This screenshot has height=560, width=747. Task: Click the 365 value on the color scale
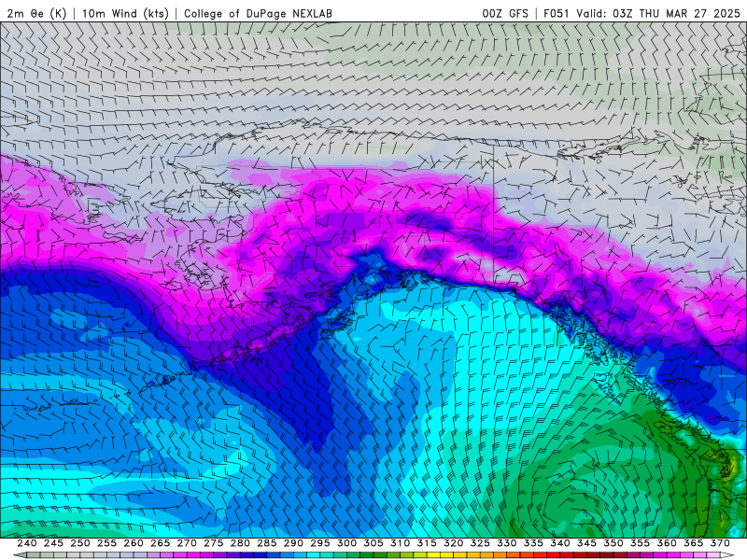tap(694, 543)
